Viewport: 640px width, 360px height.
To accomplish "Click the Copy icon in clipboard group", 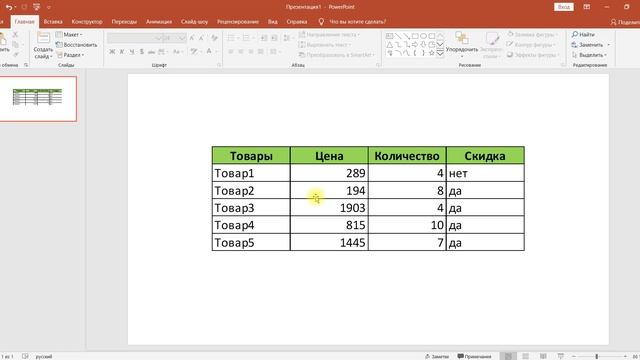I will 16,44.
